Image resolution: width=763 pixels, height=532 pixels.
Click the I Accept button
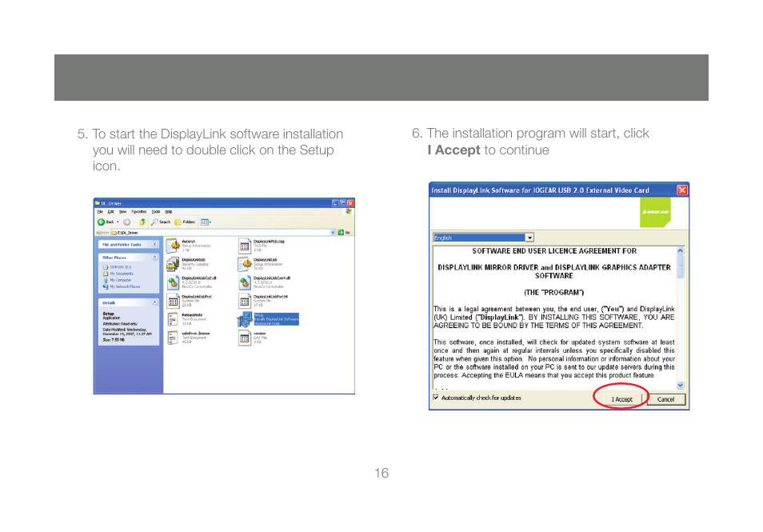click(621, 399)
